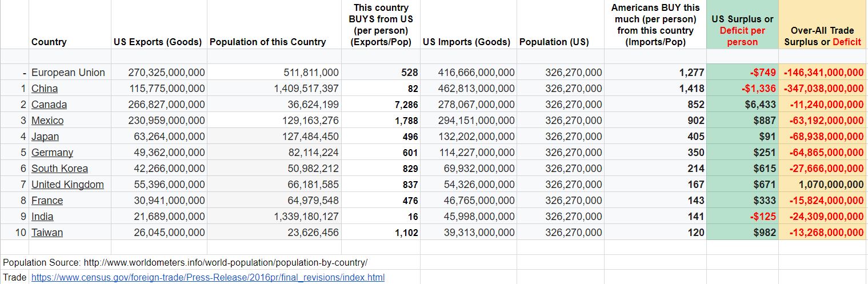Click the France hyperlink

point(47,201)
